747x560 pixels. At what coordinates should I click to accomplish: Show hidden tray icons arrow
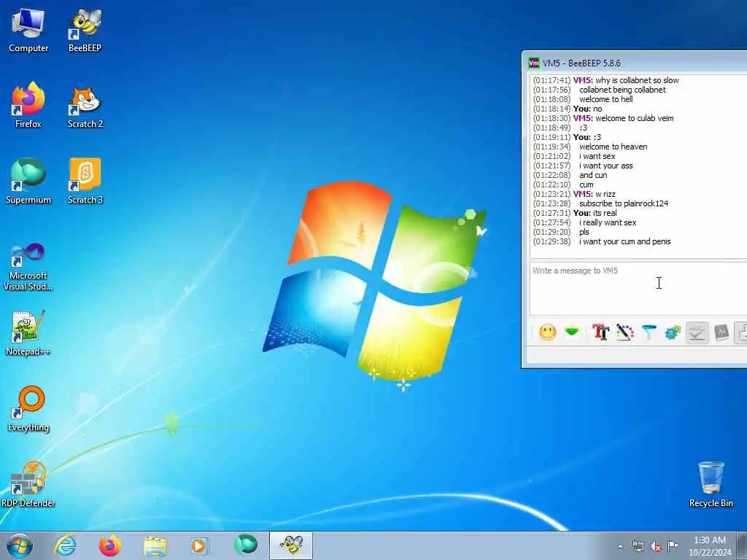[x=620, y=546]
